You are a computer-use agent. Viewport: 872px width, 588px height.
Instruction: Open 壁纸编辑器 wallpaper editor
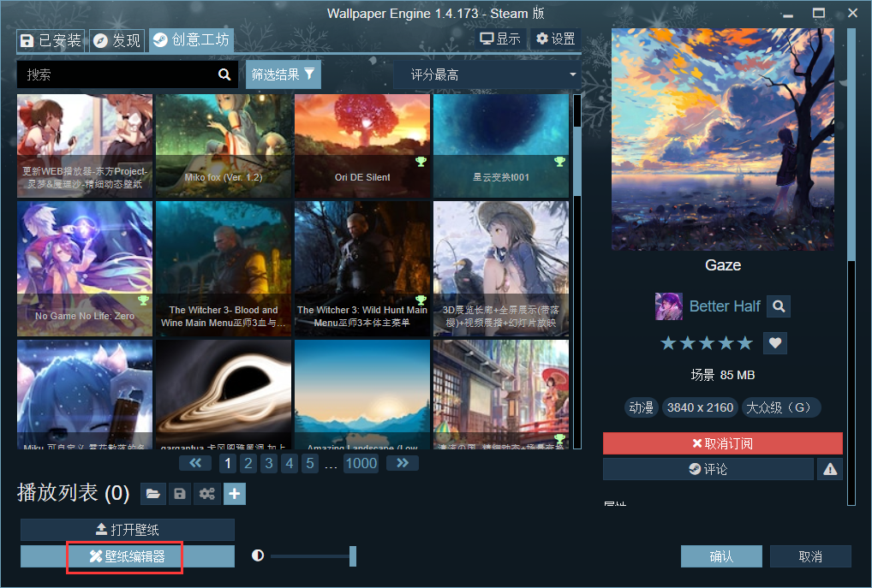click(128, 556)
